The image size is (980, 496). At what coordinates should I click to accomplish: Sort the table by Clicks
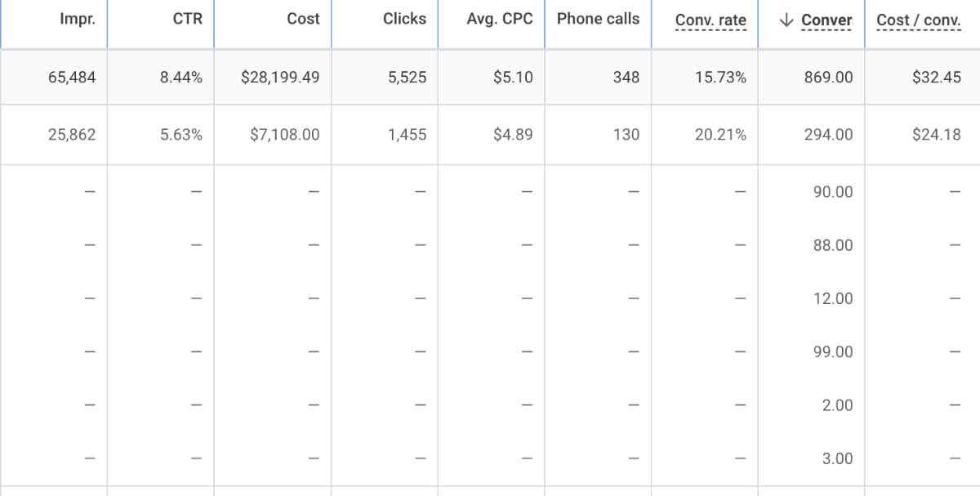coord(406,20)
